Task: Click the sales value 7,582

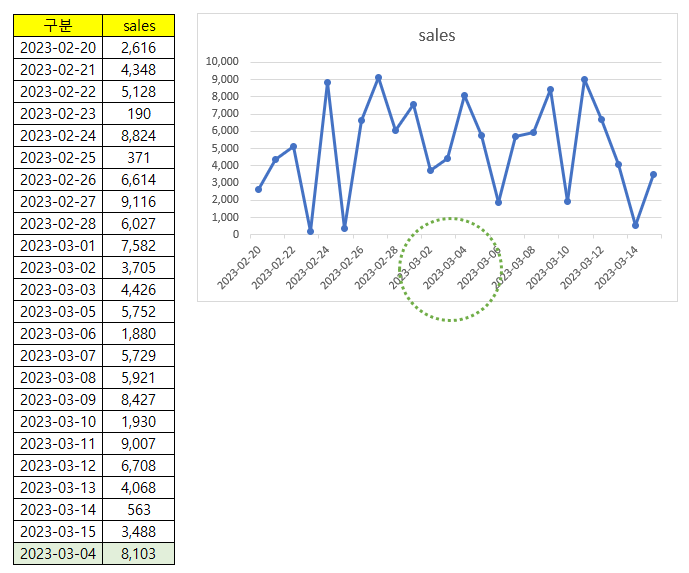Action: click(138, 245)
